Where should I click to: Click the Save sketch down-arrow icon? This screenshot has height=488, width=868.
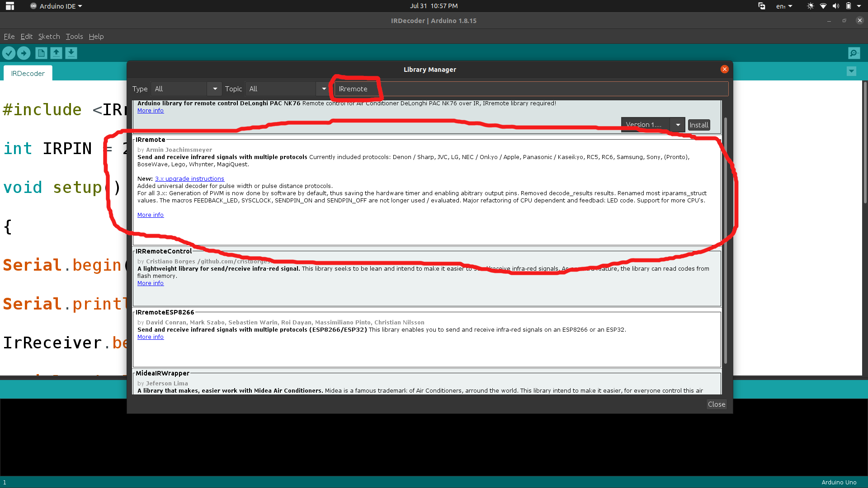point(71,53)
